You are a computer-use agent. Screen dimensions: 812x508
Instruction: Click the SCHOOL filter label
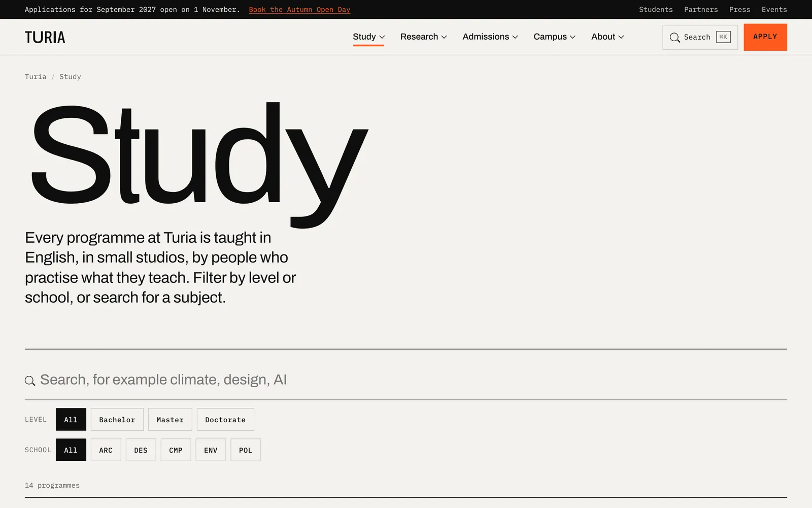click(38, 450)
